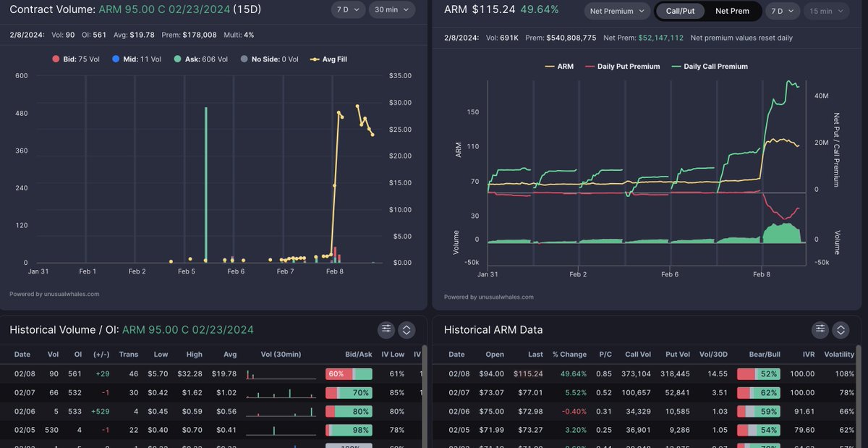Click the 14.55 Vol/30D value

[x=718, y=373]
